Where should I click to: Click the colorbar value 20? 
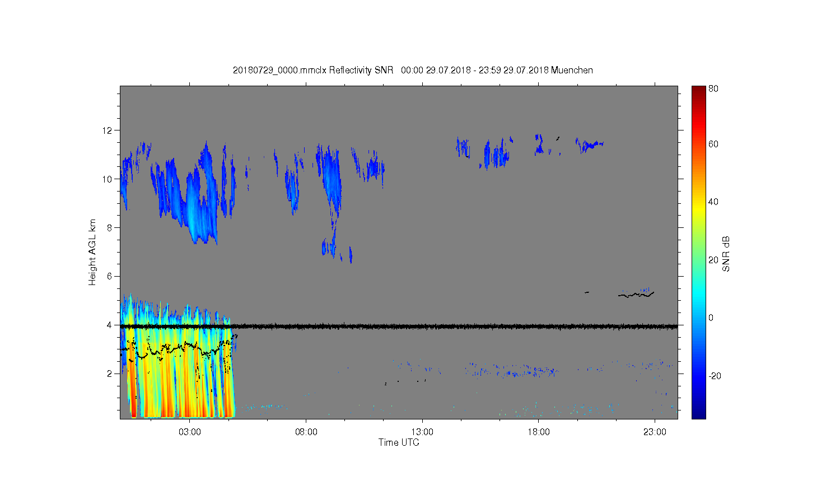pyautogui.click(x=713, y=260)
